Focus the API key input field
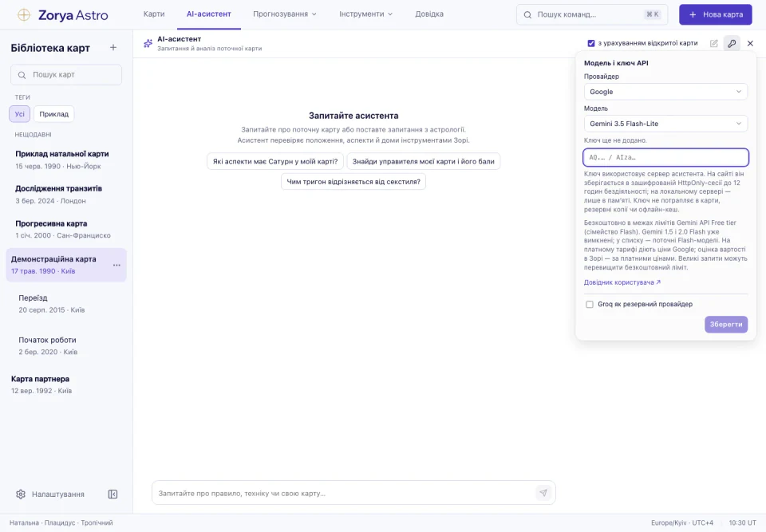 [x=665, y=157]
